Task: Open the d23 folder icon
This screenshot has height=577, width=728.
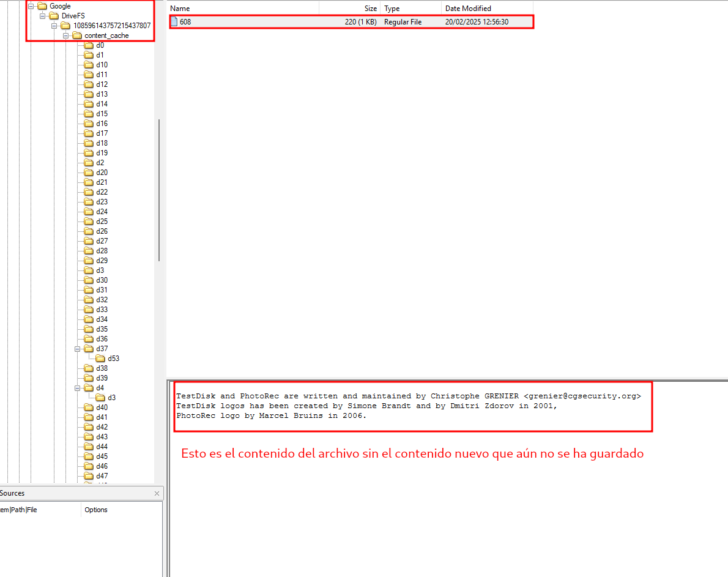Action: click(89, 202)
